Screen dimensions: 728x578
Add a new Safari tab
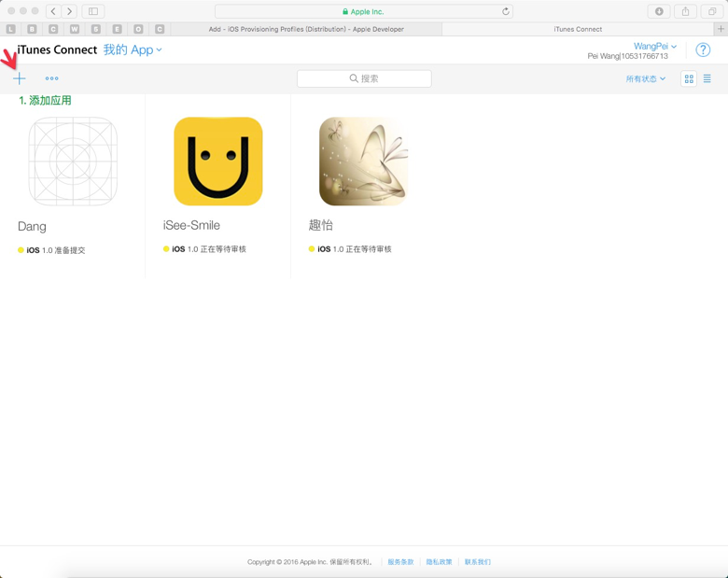(721, 29)
